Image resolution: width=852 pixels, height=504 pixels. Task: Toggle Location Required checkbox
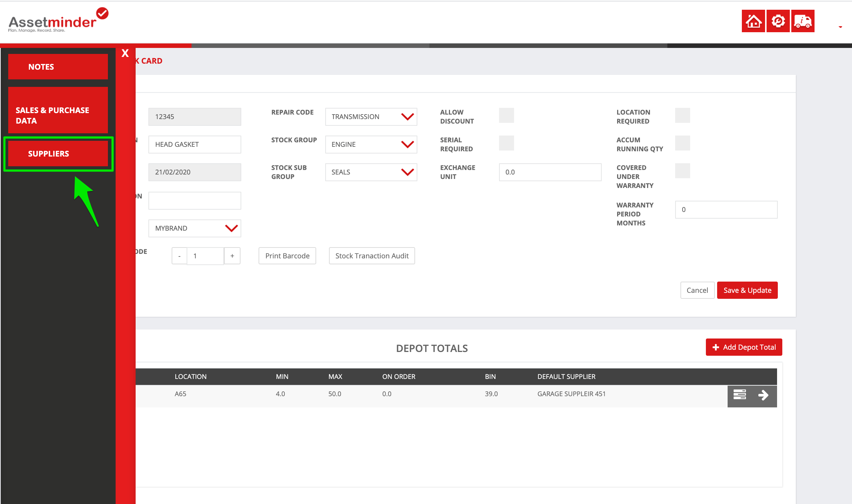coord(683,115)
